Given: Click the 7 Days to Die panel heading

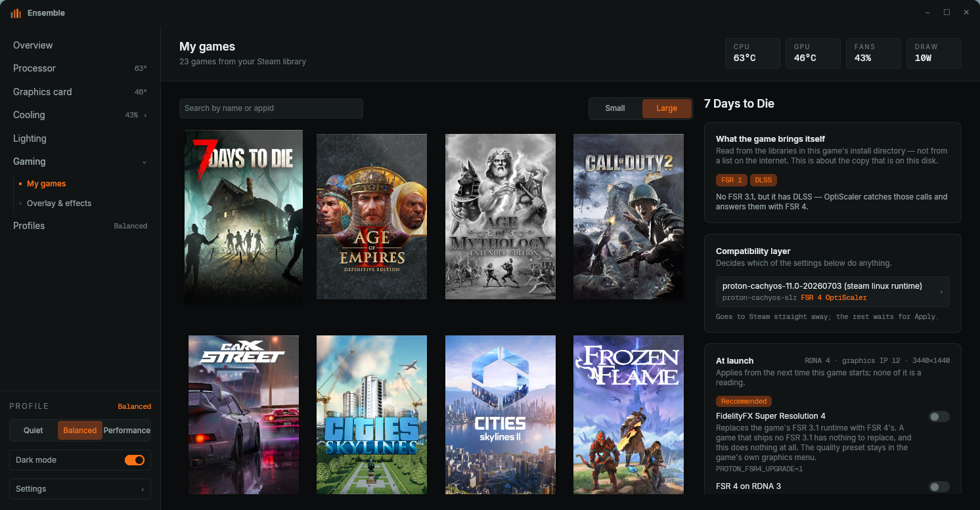Looking at the screenshot, I should (x=739, y=104).
